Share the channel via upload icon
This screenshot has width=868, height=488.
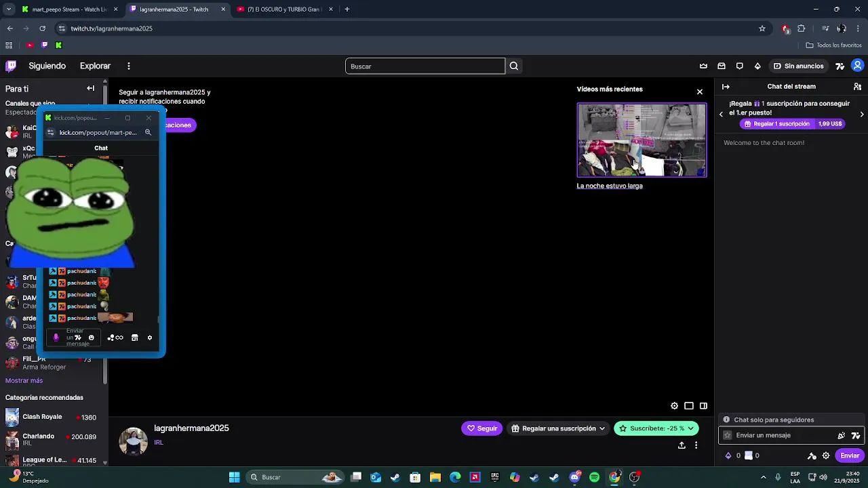682,445
